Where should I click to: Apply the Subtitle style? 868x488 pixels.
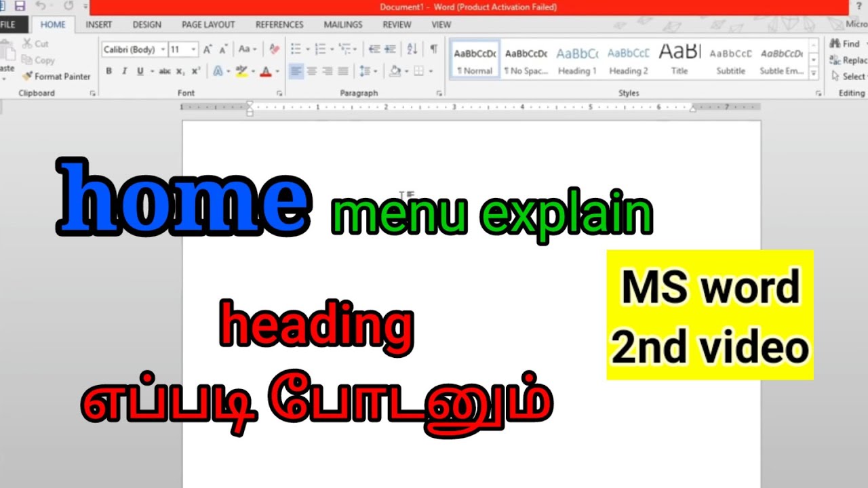pyautogui.click(x=730, y=59)
